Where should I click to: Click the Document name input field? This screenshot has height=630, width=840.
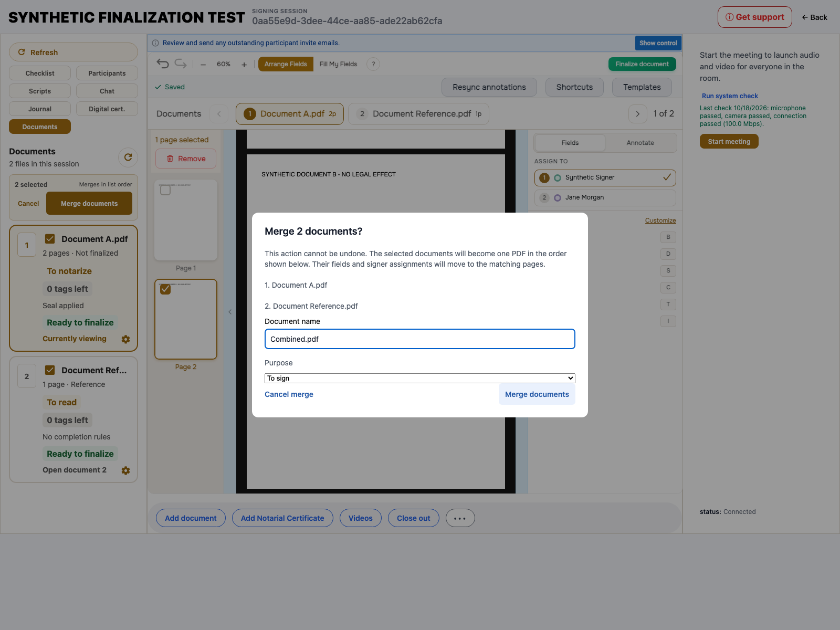click(420, 339)
